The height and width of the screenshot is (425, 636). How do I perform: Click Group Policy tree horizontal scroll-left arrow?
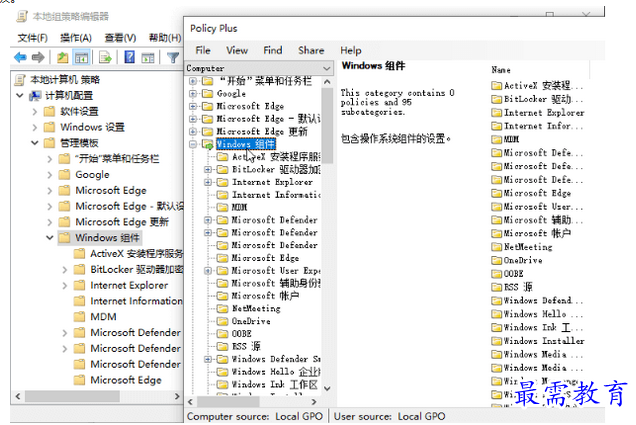coord(17,396)
